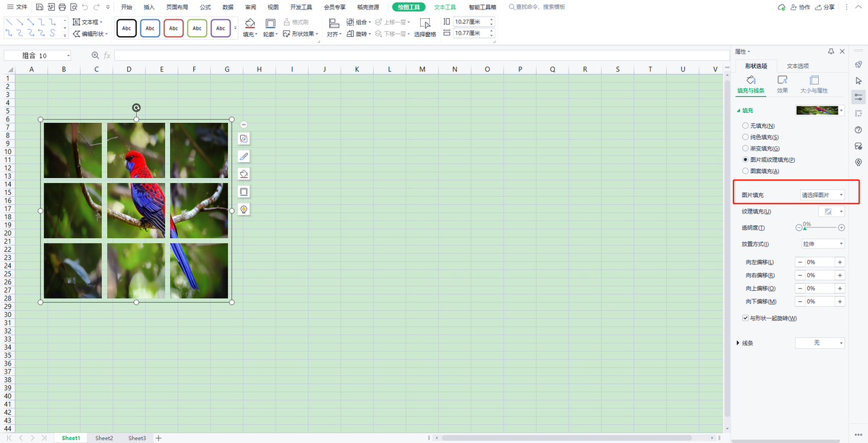This screenshot has width=868, height=443.
Task: Click the transparency slider track
Action: (820, 227)
